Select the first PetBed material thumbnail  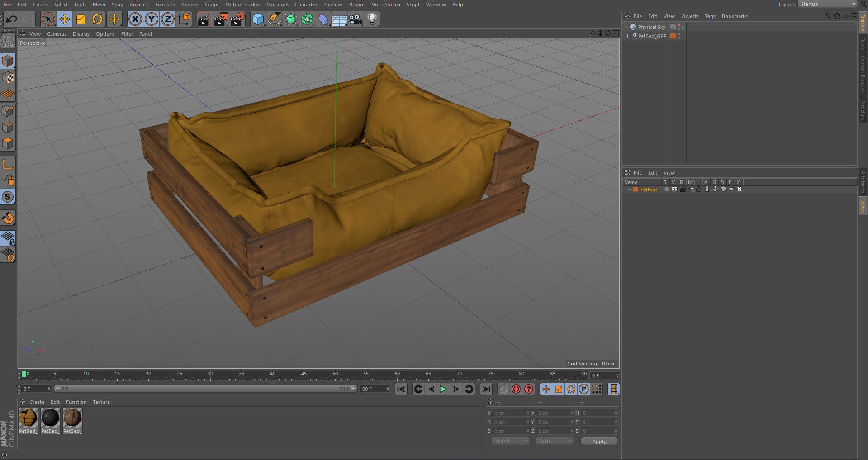pos(28,418)
